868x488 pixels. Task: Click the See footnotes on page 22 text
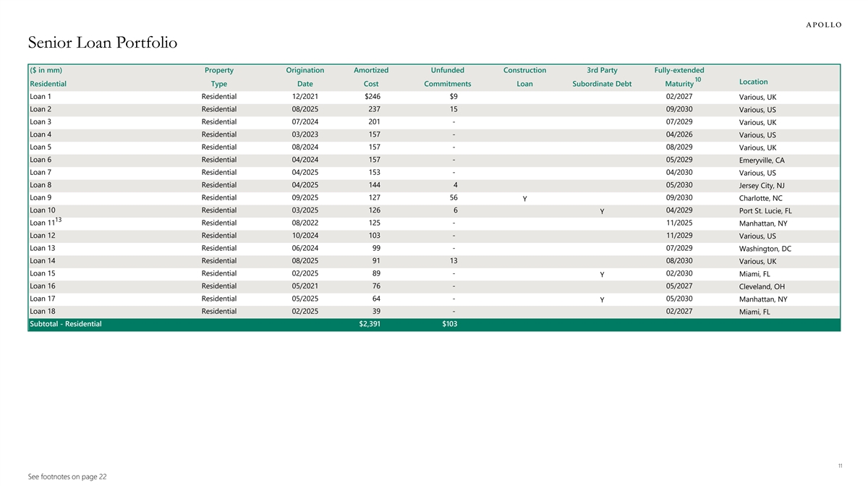click(67, 476)
